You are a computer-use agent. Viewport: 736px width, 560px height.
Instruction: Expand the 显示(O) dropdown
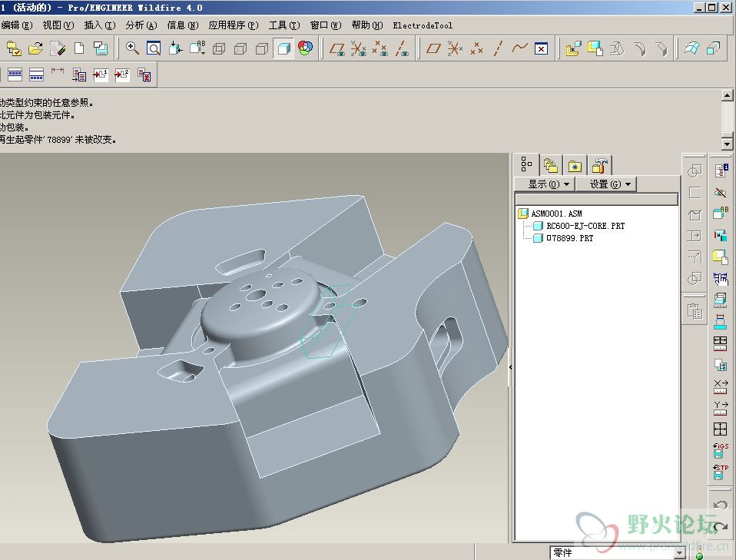545,184
